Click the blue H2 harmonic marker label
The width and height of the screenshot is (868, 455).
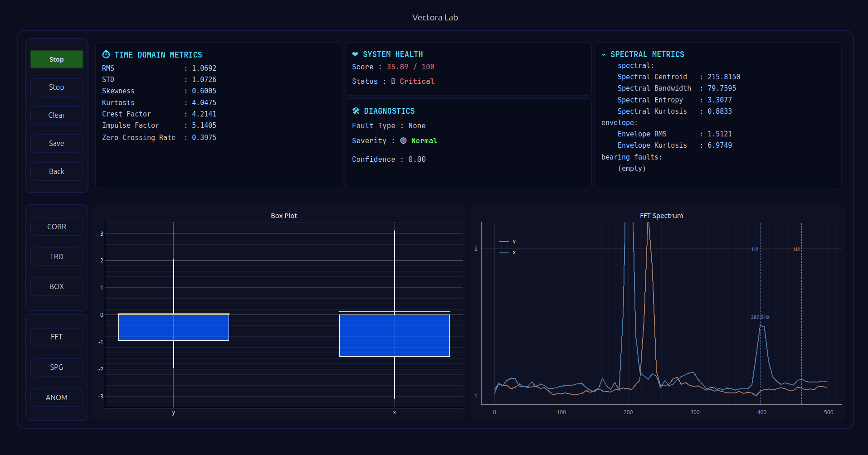(755, 249)
